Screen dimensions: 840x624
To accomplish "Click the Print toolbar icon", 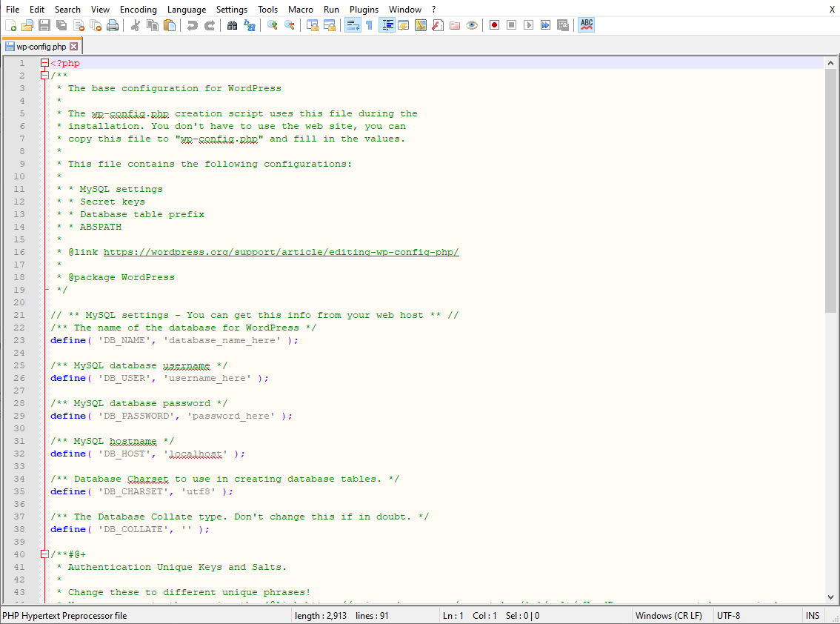I will pos(112,24).
